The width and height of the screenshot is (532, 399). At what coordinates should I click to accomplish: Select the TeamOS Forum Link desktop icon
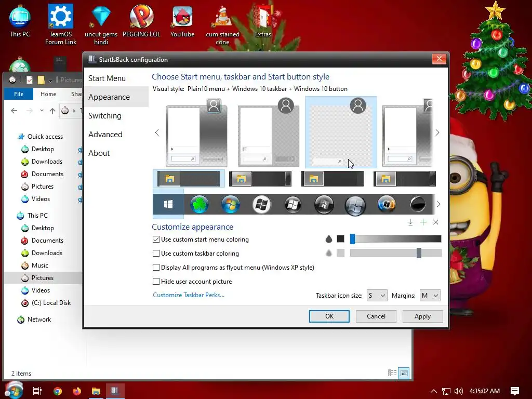pos(61,24)
